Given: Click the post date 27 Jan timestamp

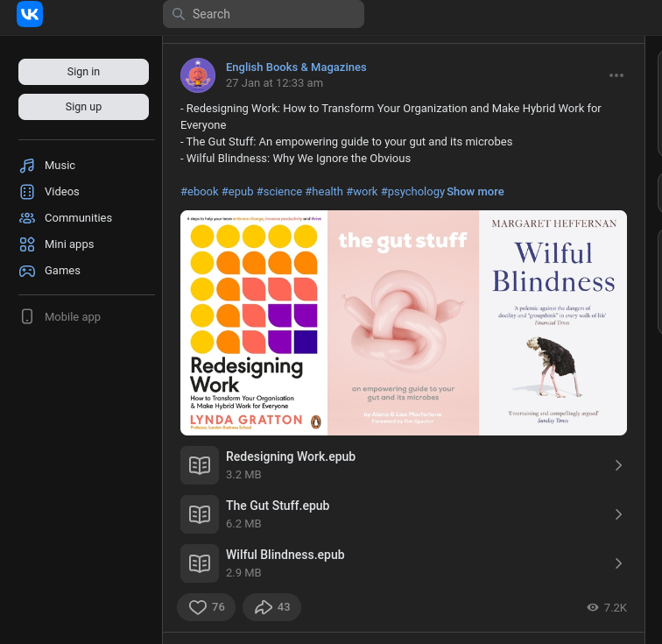Looking at the screenshot, I should [x=274, y=83].
